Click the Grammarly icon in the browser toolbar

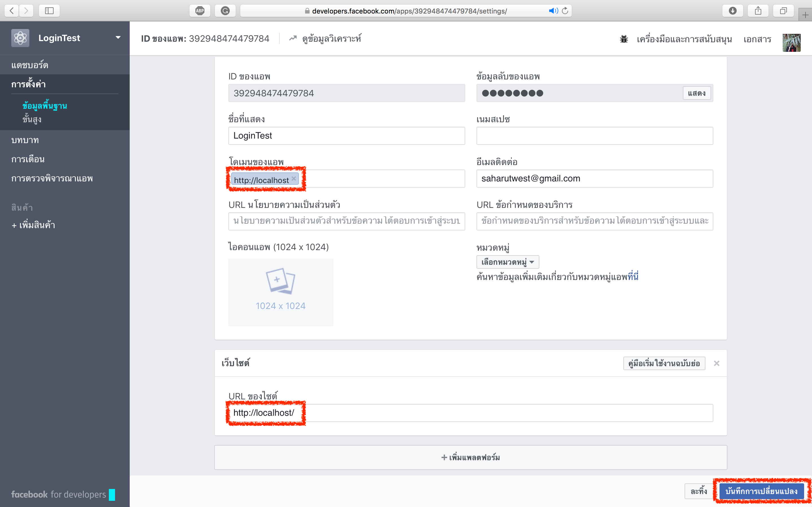[225, 10]
